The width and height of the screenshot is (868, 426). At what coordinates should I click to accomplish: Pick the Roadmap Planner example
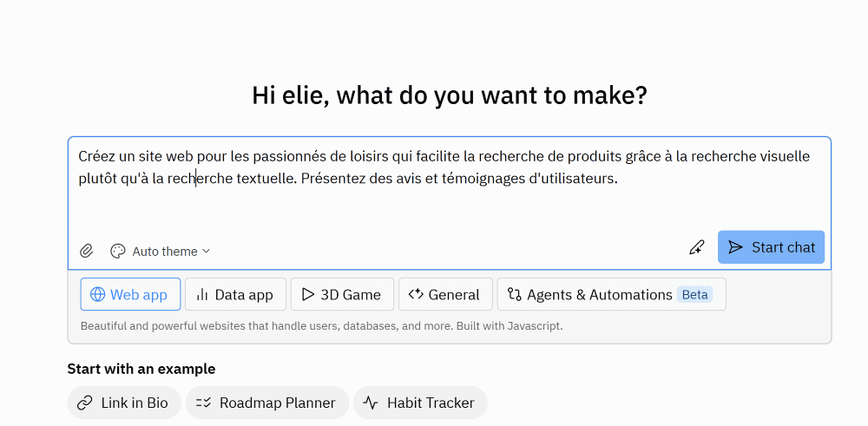coord(277,403)
